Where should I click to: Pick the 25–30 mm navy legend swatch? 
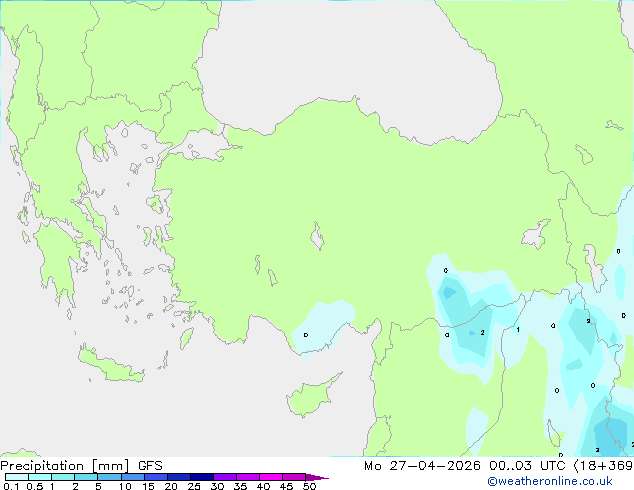[202, 477]
